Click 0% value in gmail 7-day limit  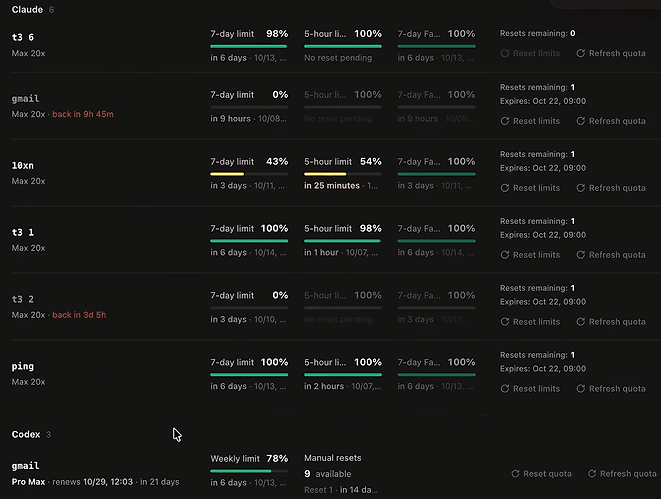pyautogui.click(x=280, y=94)
